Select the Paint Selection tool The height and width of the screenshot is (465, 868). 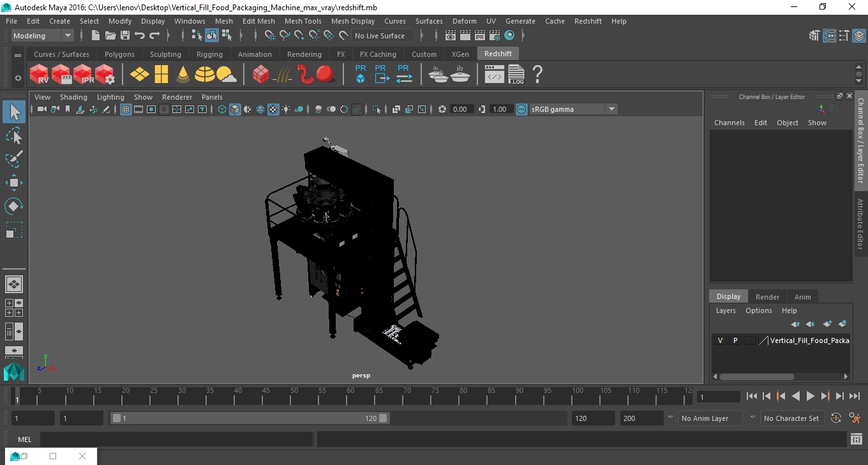coord(14,160)
